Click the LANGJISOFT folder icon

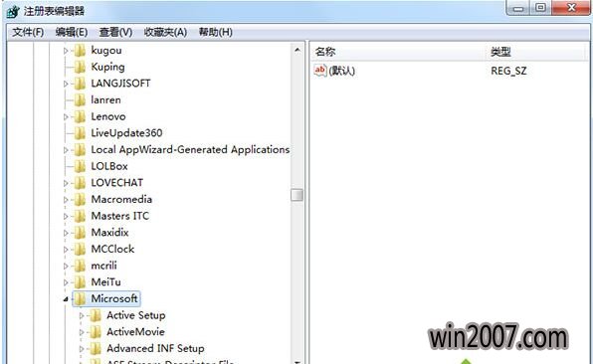coord(80,84)
